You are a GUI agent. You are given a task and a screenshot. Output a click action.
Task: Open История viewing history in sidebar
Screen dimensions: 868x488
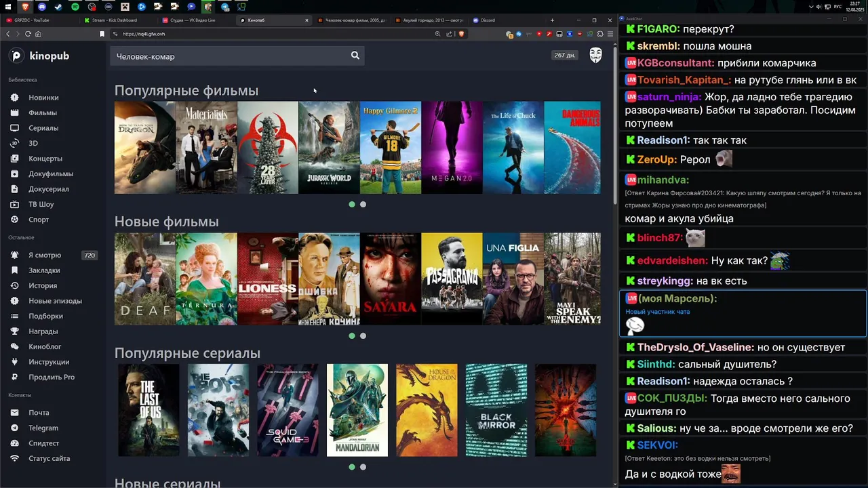click(x=43, y=285)
